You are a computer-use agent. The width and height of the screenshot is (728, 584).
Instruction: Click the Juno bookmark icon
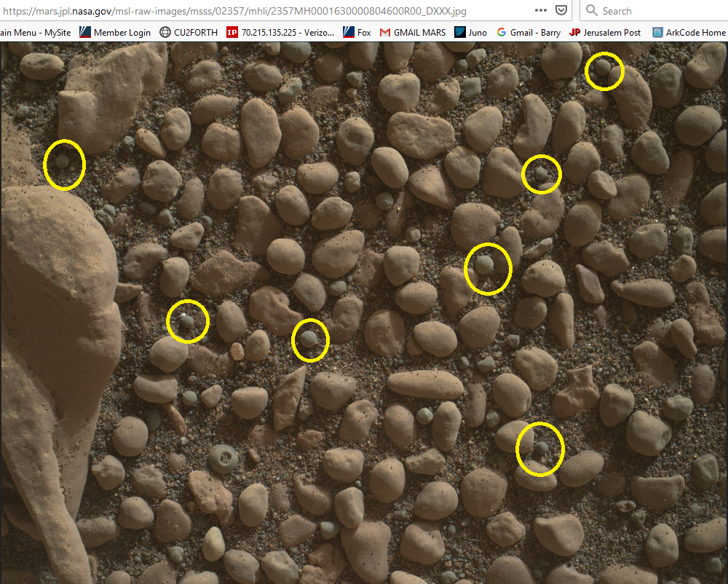click(460, 32)
